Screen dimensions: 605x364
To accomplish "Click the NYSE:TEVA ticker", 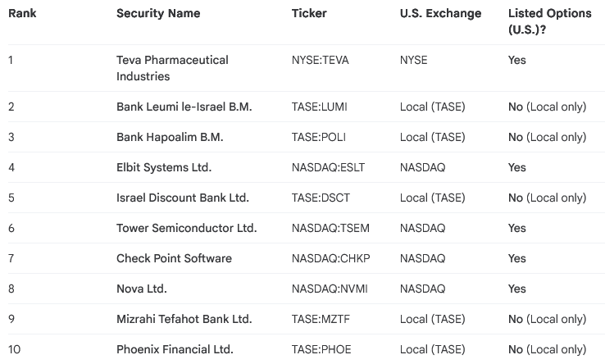I will click(x=324, y=60).
